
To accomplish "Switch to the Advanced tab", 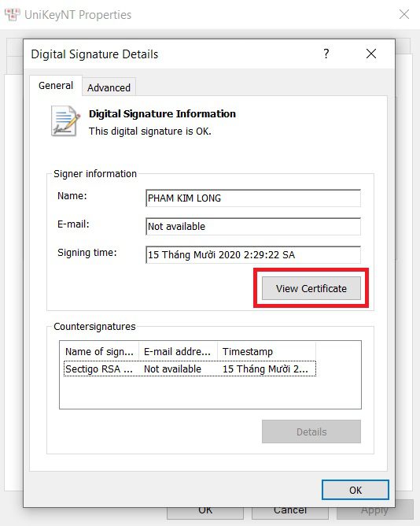I will coord(109,87).
